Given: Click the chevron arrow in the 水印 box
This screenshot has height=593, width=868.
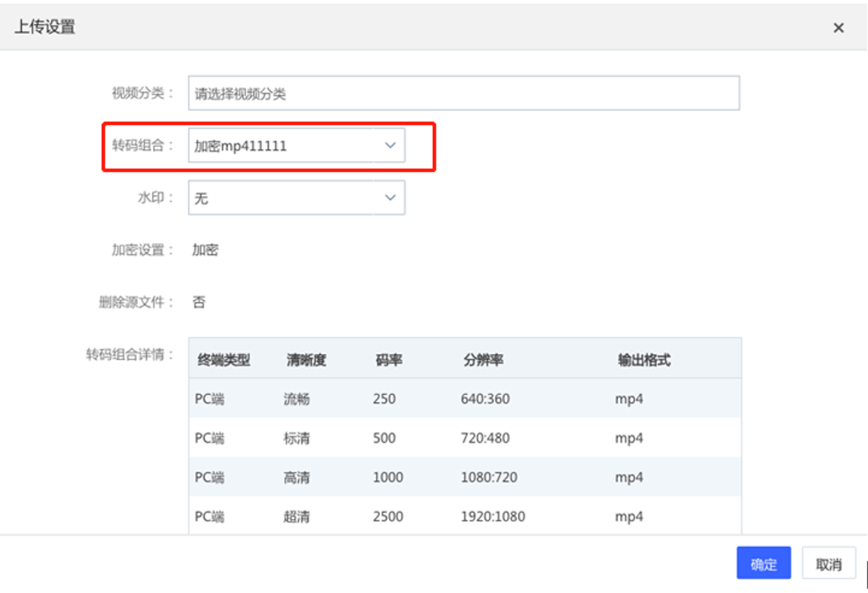Looking at the screenshot, I should (390, 198).
